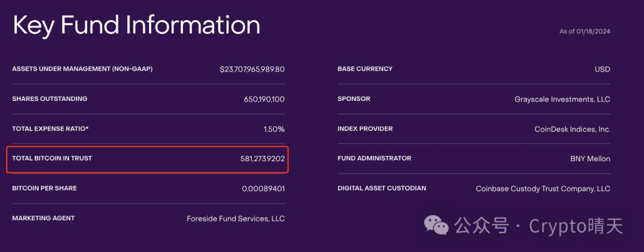Click Foreside Fund Services, LLC marketing agent
Screen dimensions: 644x252
click(x=236, y=219)
